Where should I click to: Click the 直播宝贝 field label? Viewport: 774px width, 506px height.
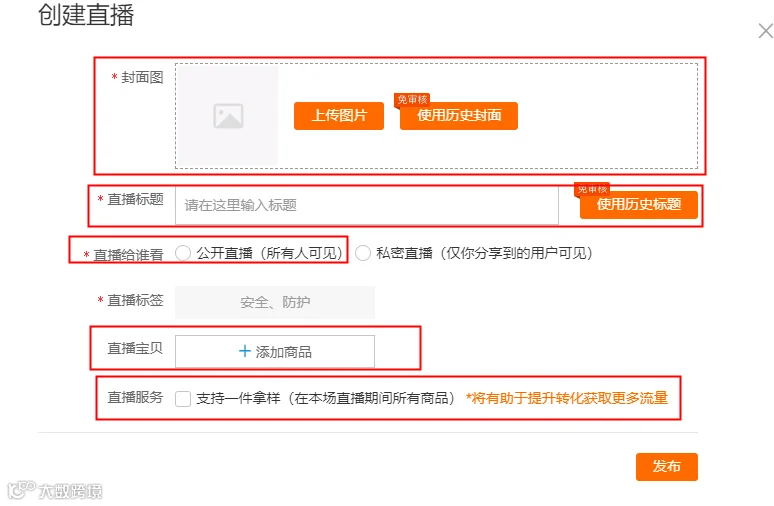point(135,349)
